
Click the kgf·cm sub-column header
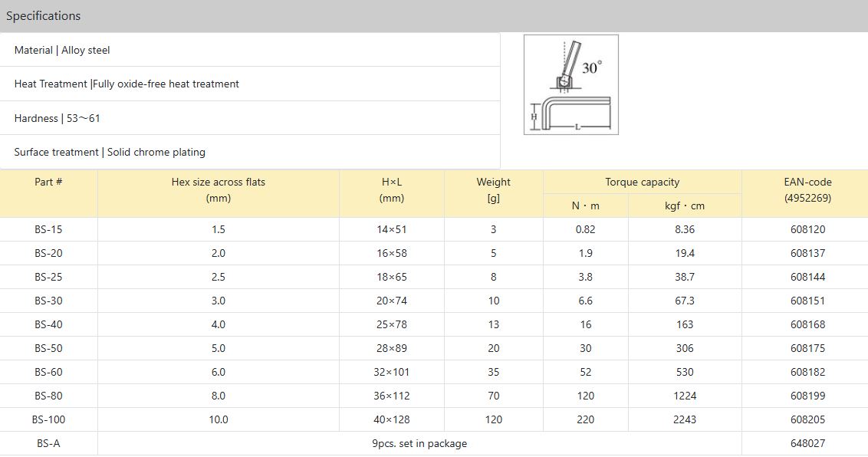[x=684, y=205]
